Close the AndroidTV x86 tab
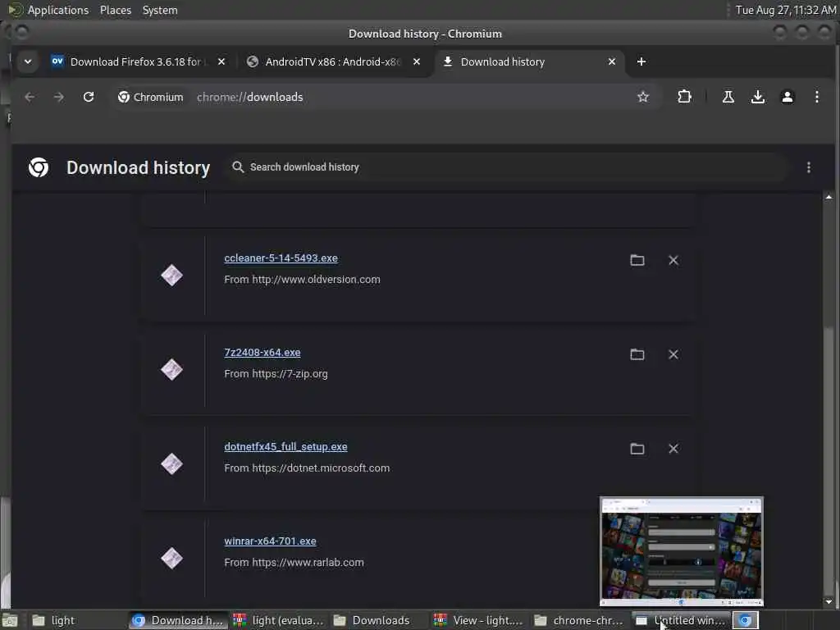The height and width of the screenshot is (630, 840). coord(416,62)
